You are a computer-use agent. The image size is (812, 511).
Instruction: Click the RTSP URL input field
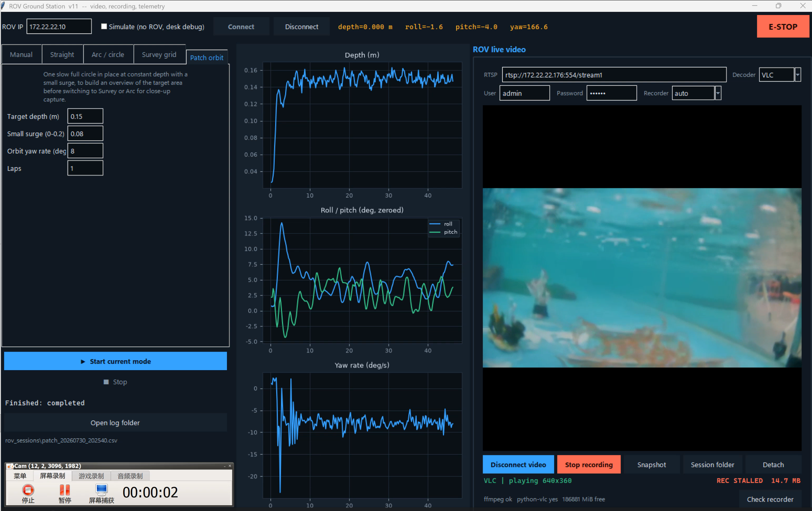tap(614, 75)
